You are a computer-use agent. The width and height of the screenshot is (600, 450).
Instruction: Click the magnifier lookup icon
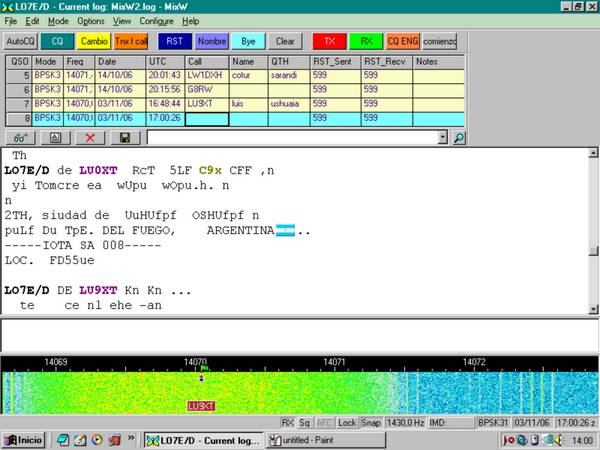pyautogui.click(x=459, y=138)
